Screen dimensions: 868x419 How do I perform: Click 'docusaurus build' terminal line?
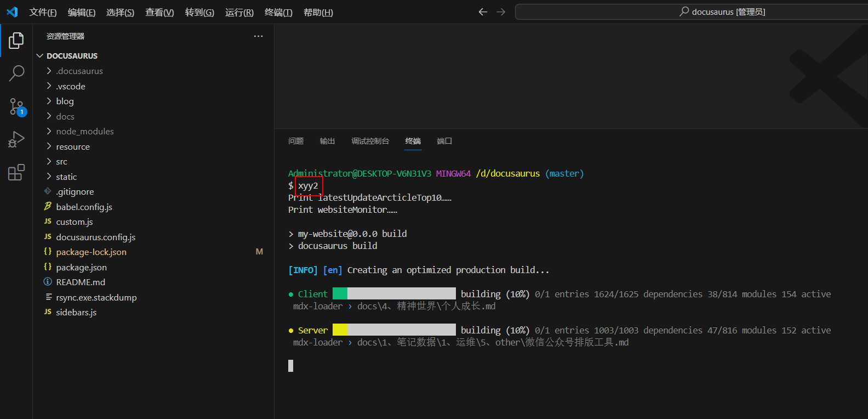tap(338, 246)
